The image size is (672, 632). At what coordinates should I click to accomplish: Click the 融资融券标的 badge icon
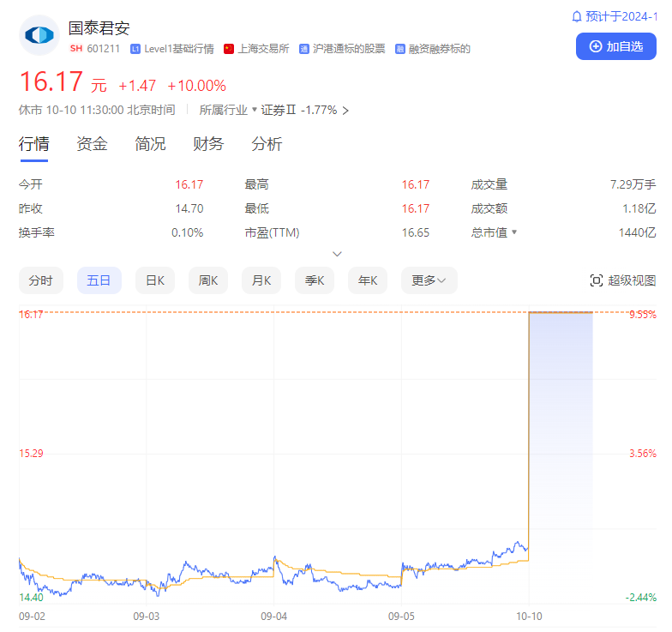coord(400,49)
